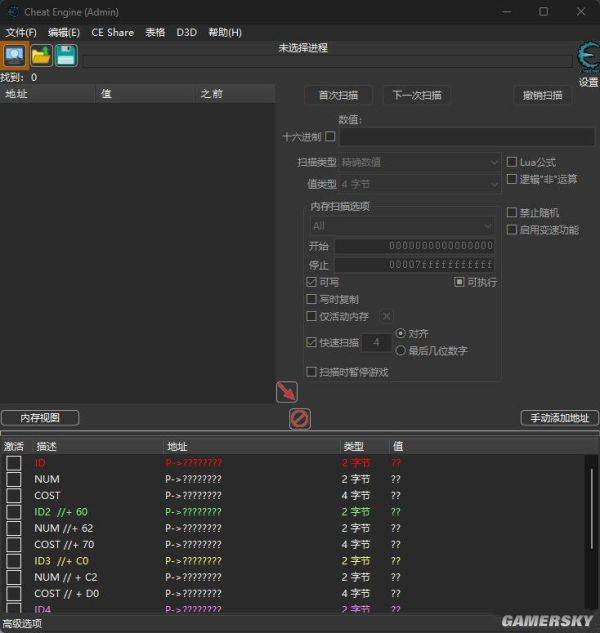Click 之前 column header in results list

point(235,94)
